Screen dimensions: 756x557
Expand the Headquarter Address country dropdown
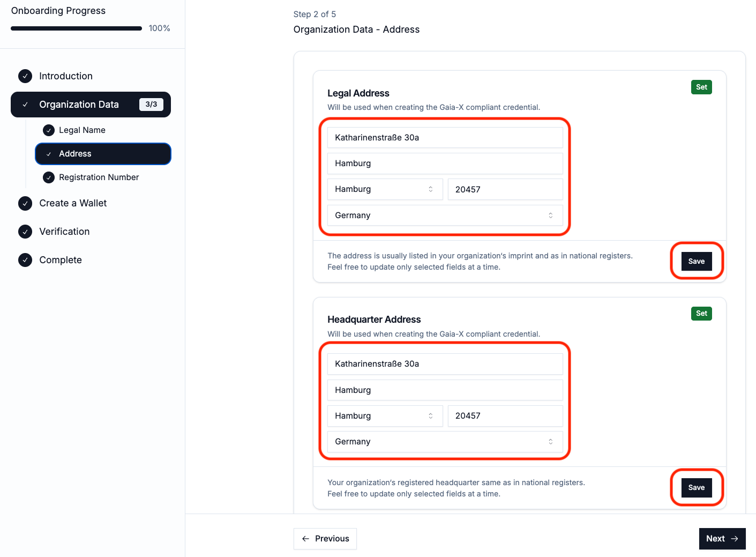(445, 442)
